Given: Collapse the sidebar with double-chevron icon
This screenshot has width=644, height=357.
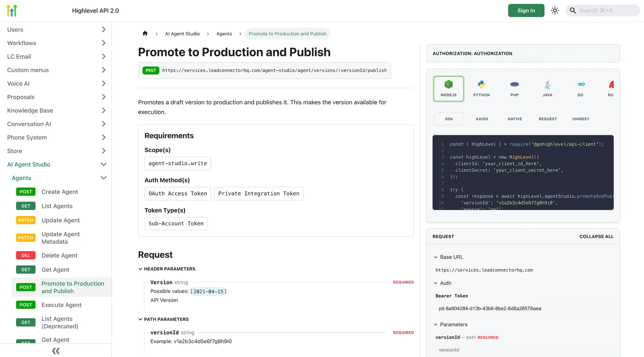Looking at the screenshot, I should 56,351.
